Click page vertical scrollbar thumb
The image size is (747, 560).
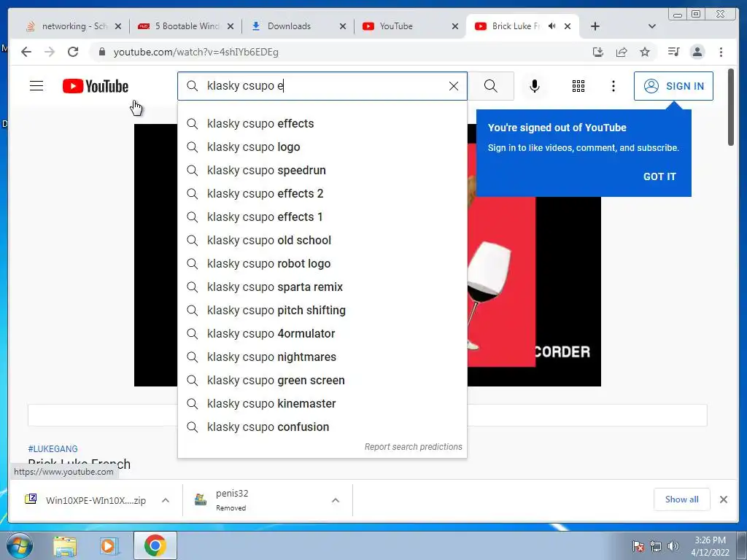click(731, 107)
